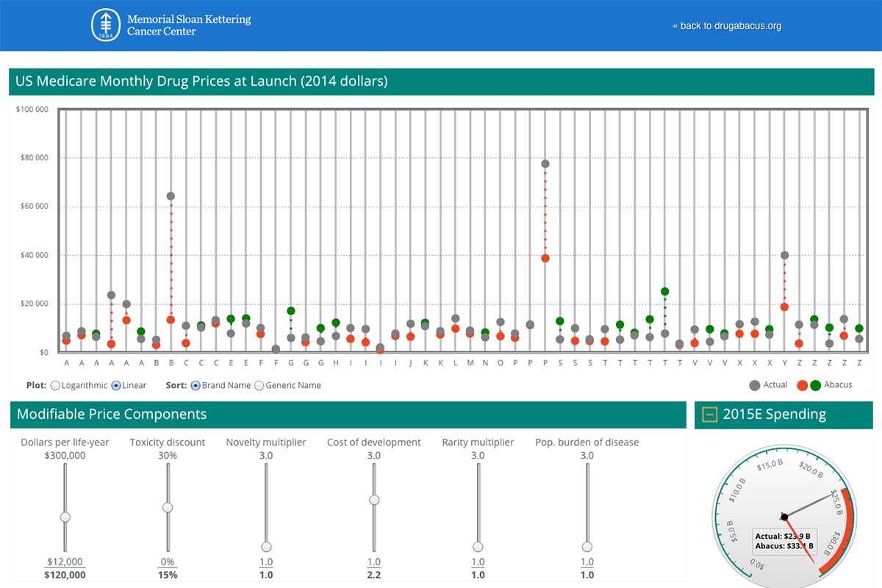Select the Linear plot radio button
The height and width of the screenshot is (588, 882).
click(x=115, y=385)
